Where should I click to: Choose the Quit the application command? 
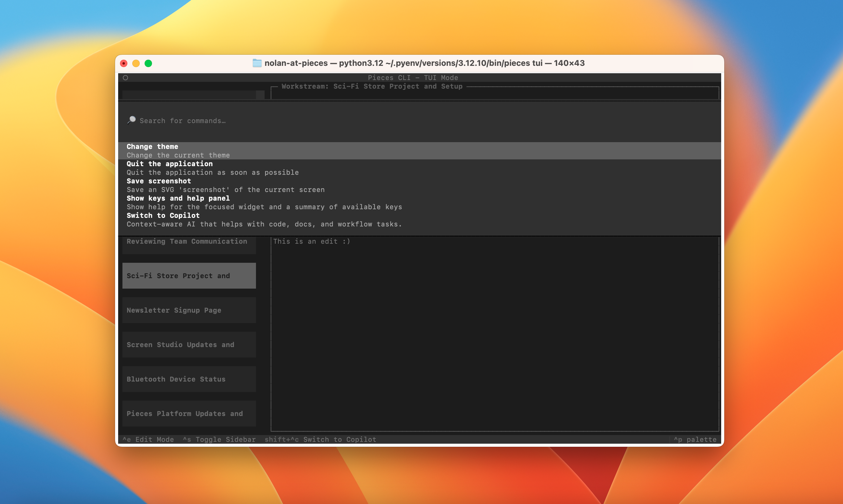coord(420,168)
